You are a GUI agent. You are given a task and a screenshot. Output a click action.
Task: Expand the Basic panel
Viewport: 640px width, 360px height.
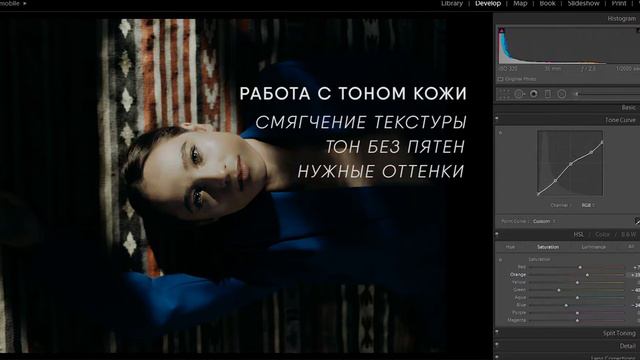[628, 107]
